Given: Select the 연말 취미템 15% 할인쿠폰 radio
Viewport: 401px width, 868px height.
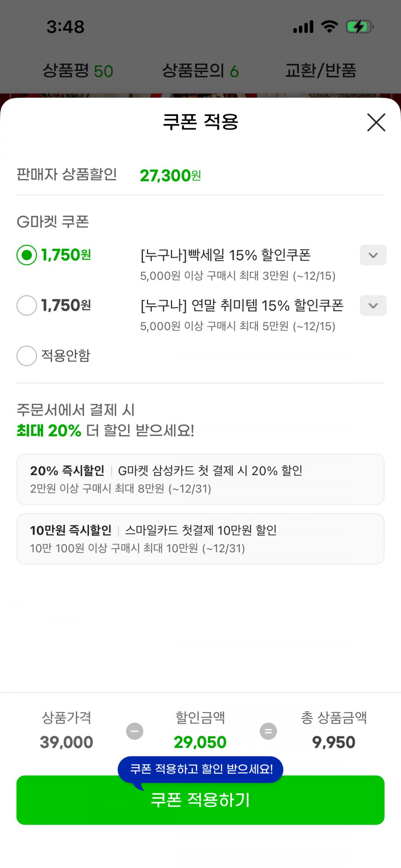Looking at the screenshot, I should pyautogui.click(x=27, y=305).
